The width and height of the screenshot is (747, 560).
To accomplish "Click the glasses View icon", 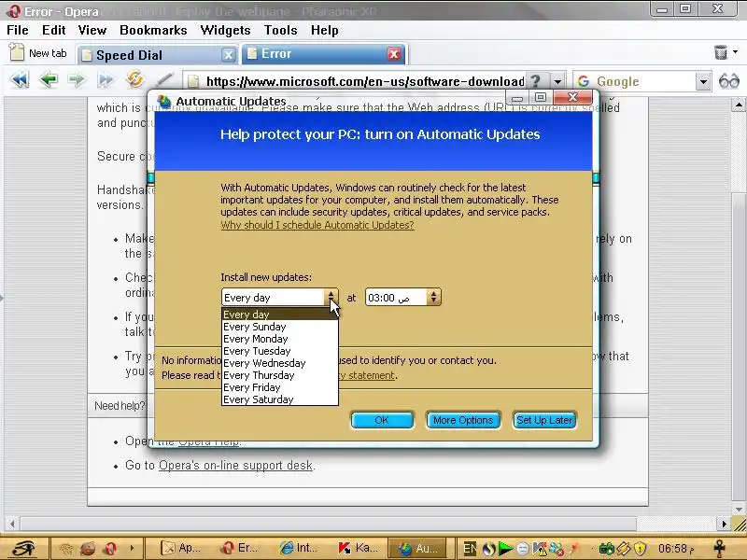I will (729, 81).
